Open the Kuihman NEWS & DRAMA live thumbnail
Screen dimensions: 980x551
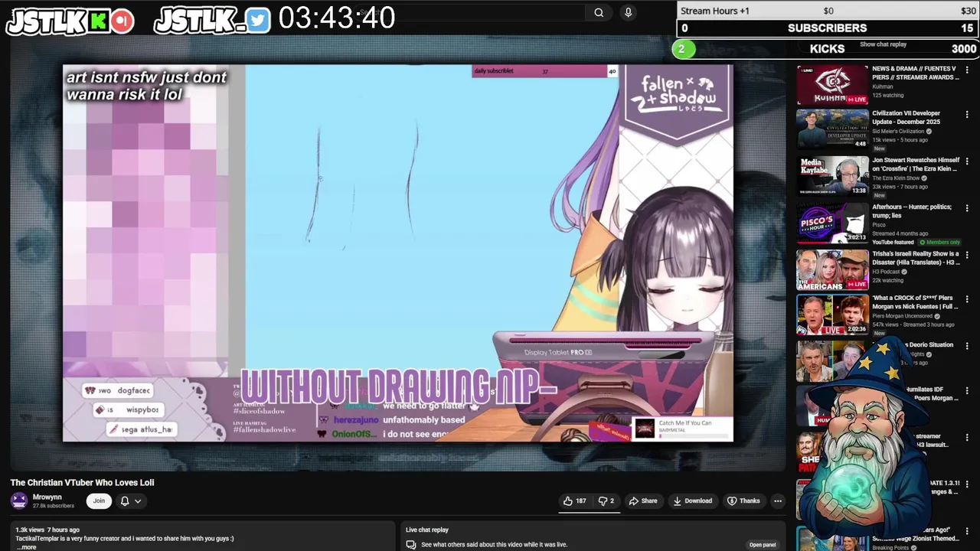coord(832,85)
